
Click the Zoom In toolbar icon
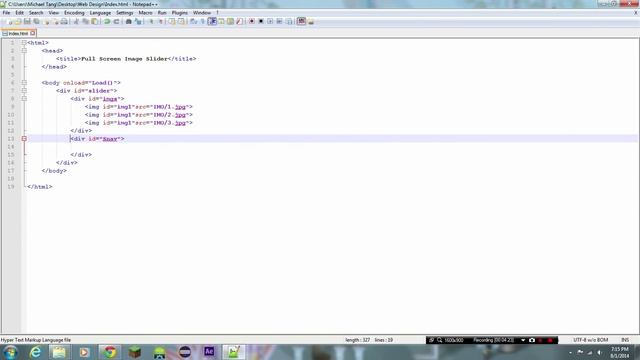click(x=151, y=21)
